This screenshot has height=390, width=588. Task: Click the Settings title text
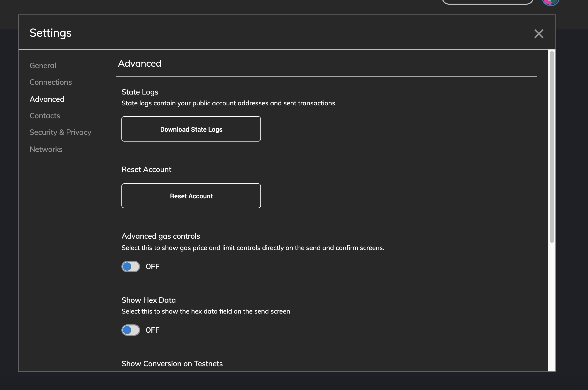point(51,33)
